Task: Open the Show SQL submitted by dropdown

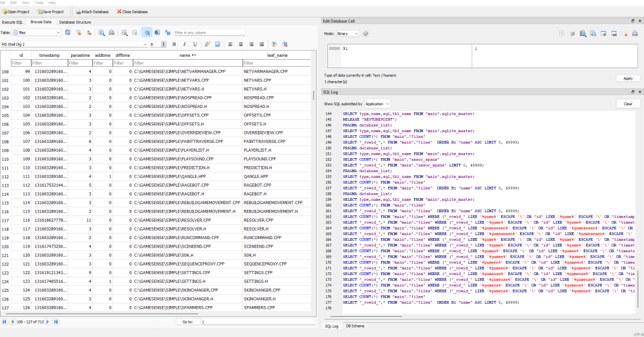Action: coord(376,104)
